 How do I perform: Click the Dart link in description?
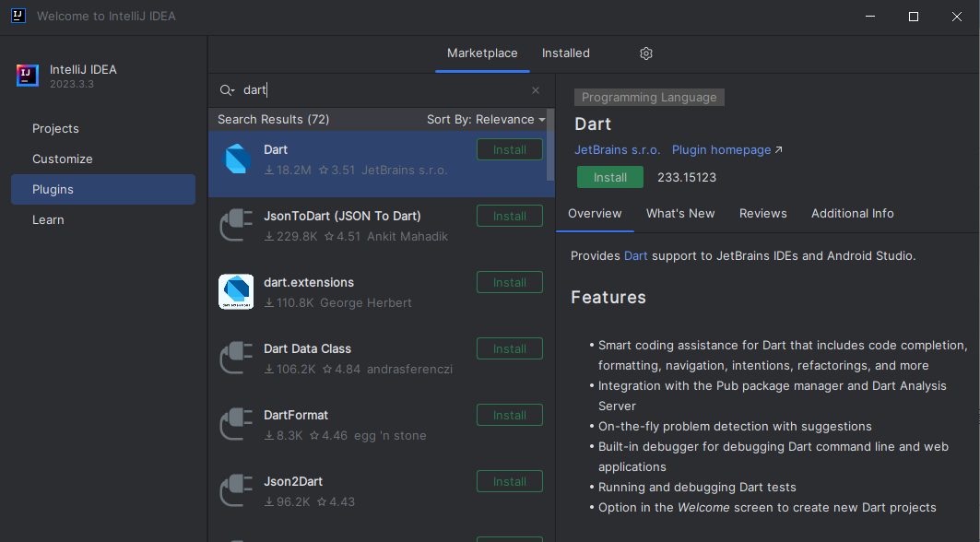(635, 256)
